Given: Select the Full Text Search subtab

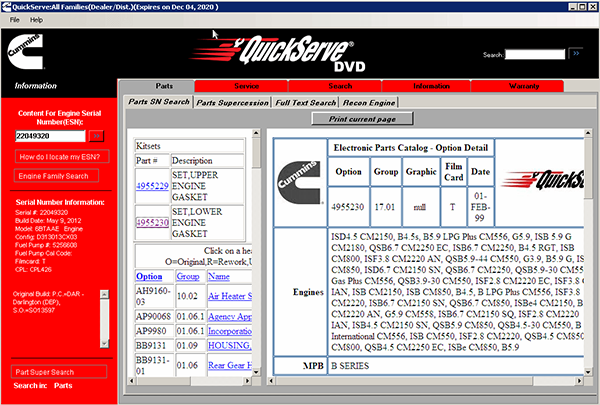Looking at the screenshot, I should pyautogui.click(x=305, y=103).
